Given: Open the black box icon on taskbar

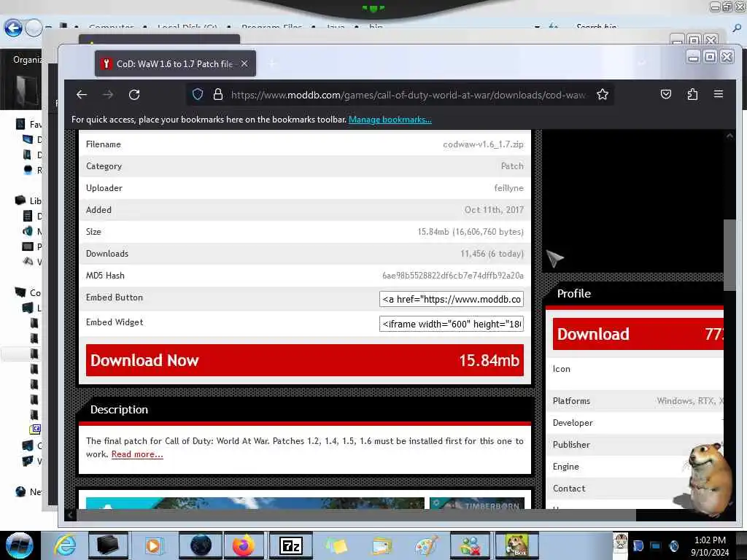Looking at the screenshot, I should pos(108,545).
